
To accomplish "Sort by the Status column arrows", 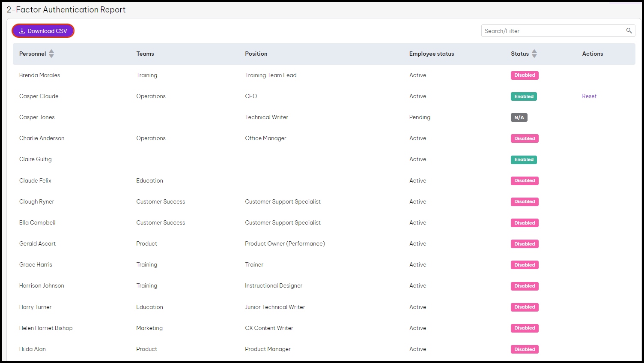I will [x=534, y=54].
